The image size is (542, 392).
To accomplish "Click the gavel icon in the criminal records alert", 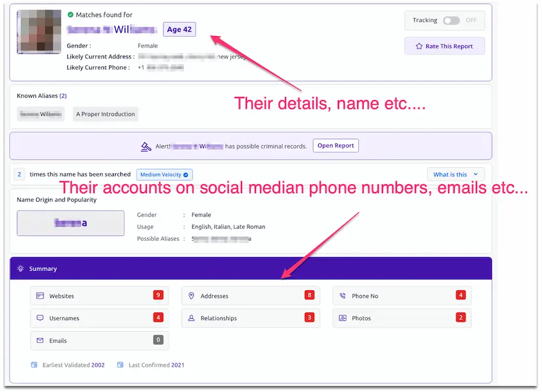I will pyautogui.click(x=146, y=145).
